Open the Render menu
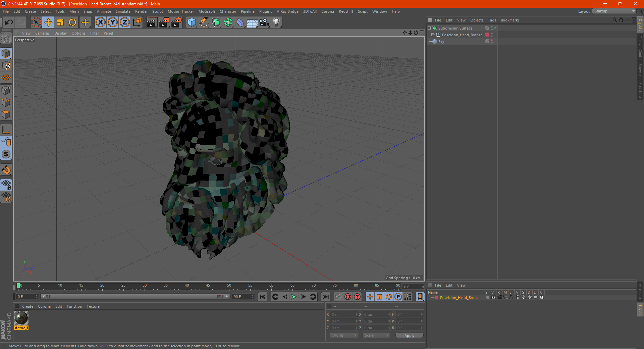 point(141,11)
